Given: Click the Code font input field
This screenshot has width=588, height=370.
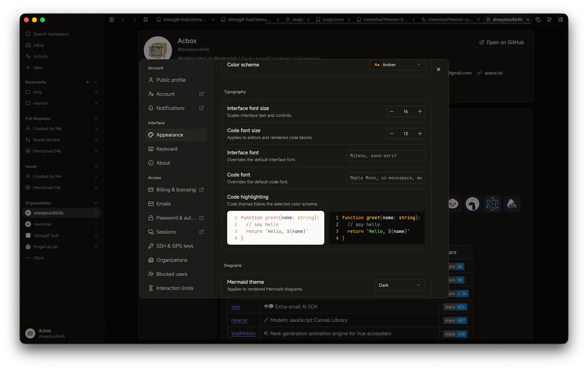Looking at the screenshot, I should 386,178.
